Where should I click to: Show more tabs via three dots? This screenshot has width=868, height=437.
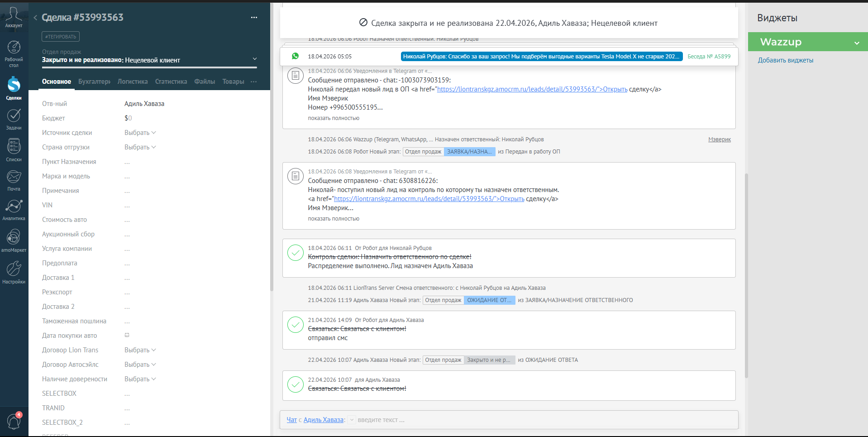point(253,82)
